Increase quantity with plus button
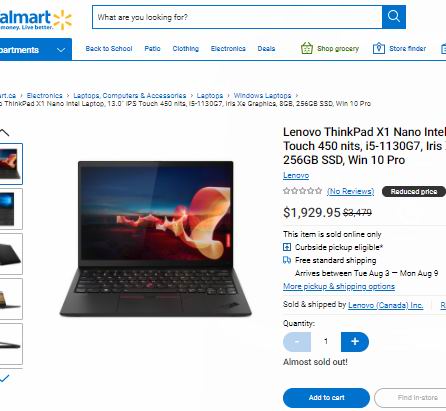446x411 pixels. 355,342
